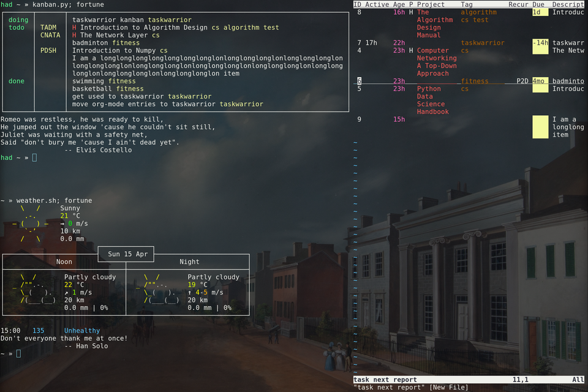Select the 'Night' forecast column header
Viewport: 588px width, 392px height.
[x=189, y=262]
